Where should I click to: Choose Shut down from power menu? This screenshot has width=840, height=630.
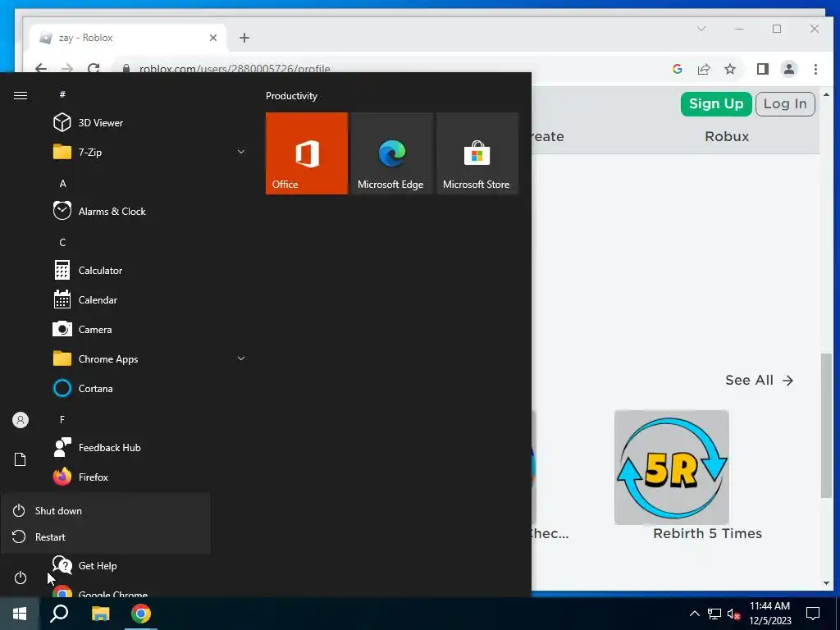point(106,510)
